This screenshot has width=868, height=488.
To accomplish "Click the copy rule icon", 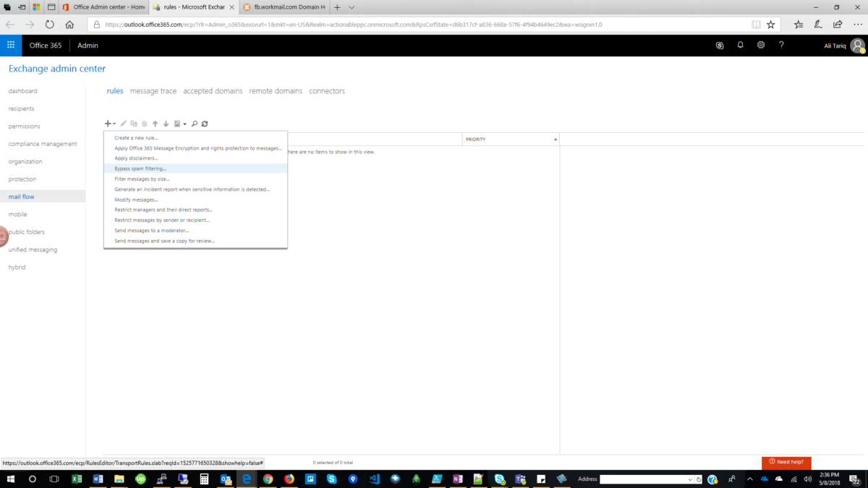I will [x=134, y=124].
